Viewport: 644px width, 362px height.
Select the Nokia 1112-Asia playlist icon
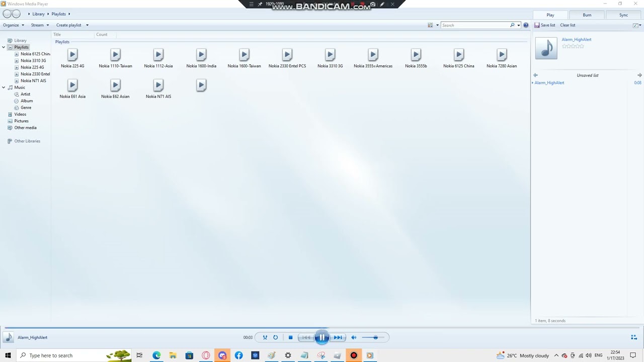tap(158, 54)
